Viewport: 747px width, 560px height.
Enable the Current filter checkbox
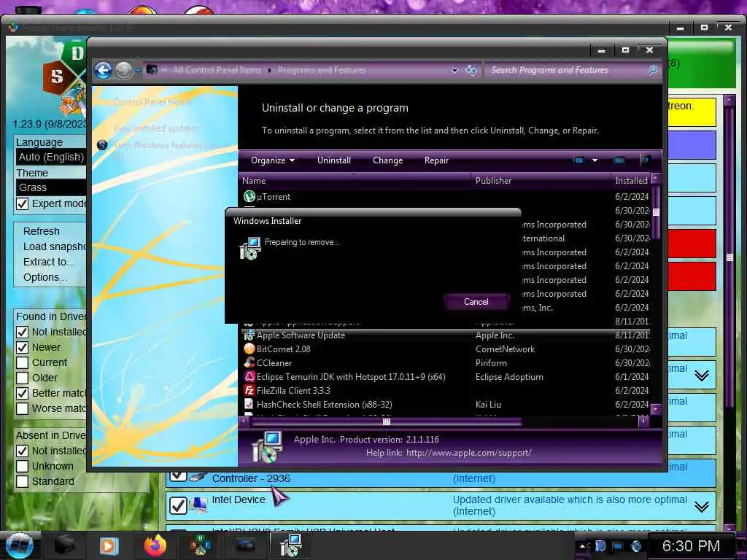pyautogui.click(x=22, y=362)
